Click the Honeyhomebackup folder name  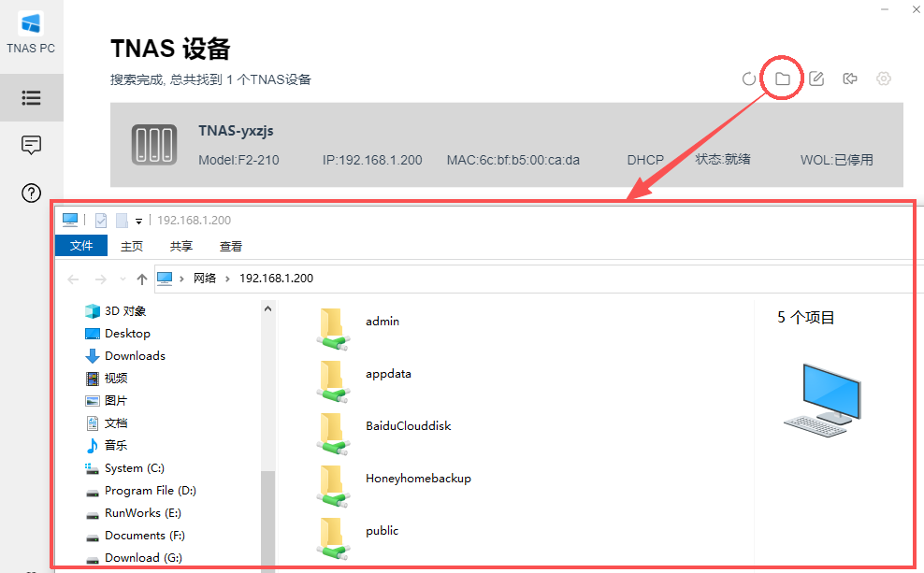click(x=418, y=479)
